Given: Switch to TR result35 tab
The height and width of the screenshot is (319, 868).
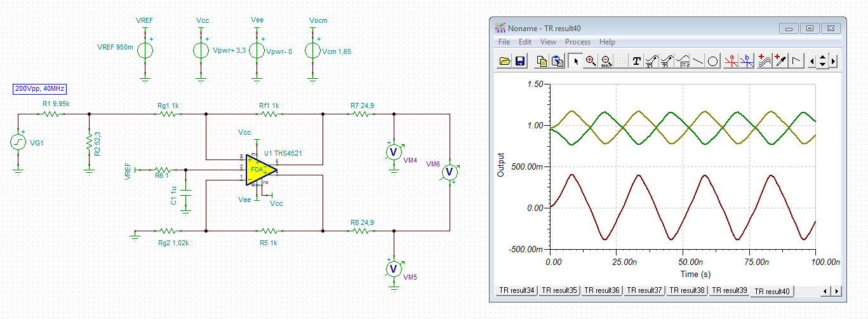Looking at the screenshot, I should (559, 290).
